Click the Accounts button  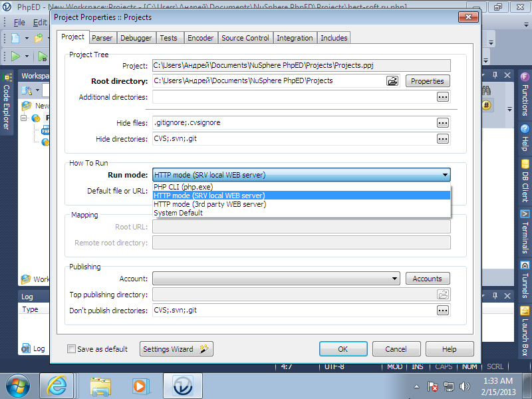tap(428, 279)
